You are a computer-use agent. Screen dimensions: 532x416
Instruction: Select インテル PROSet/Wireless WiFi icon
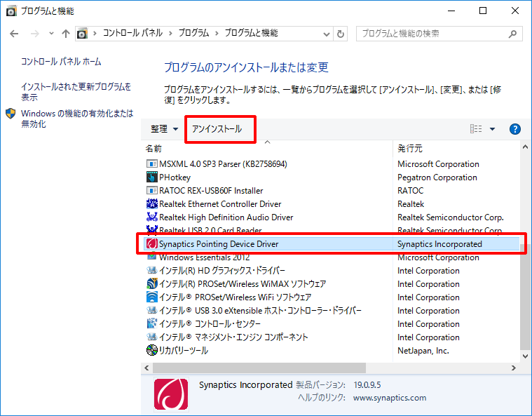151,297
